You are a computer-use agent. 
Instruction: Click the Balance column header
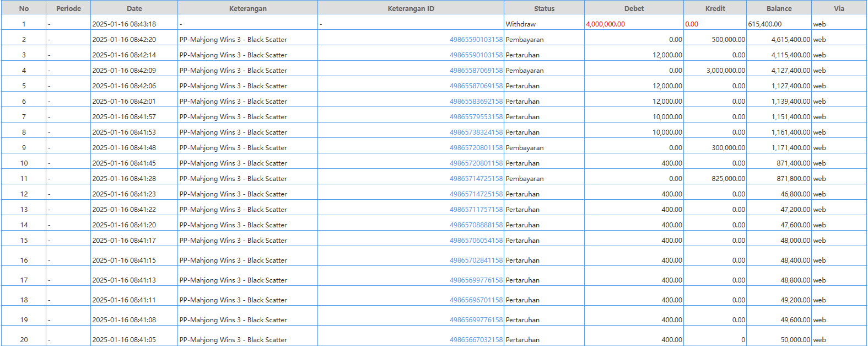coord(779,8)
